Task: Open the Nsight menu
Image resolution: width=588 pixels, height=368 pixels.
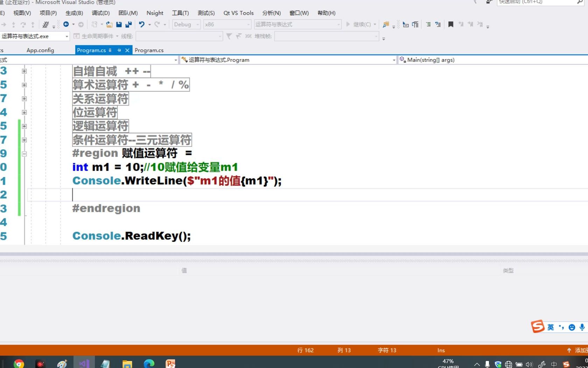Action: 155,13
